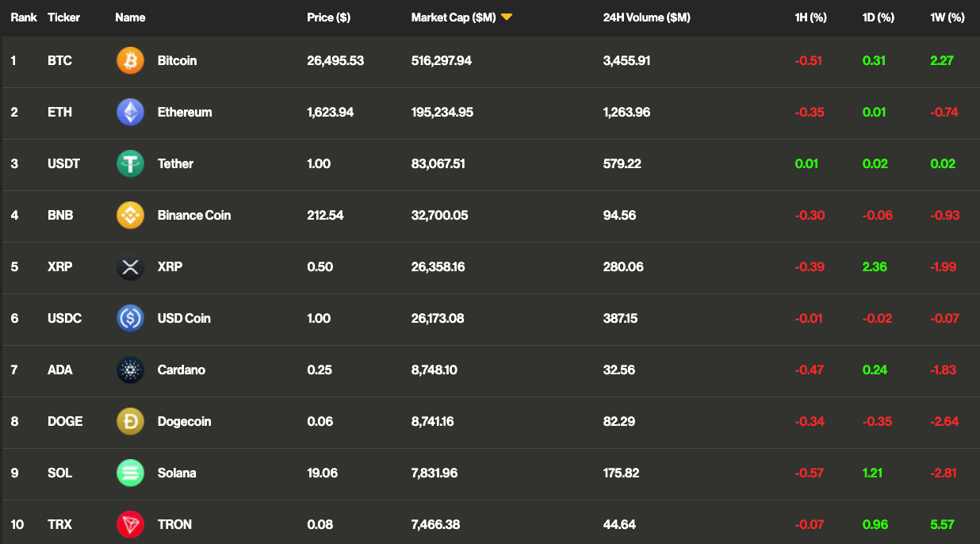
Task: Click the Solana green icon
Action: point(130,473)
